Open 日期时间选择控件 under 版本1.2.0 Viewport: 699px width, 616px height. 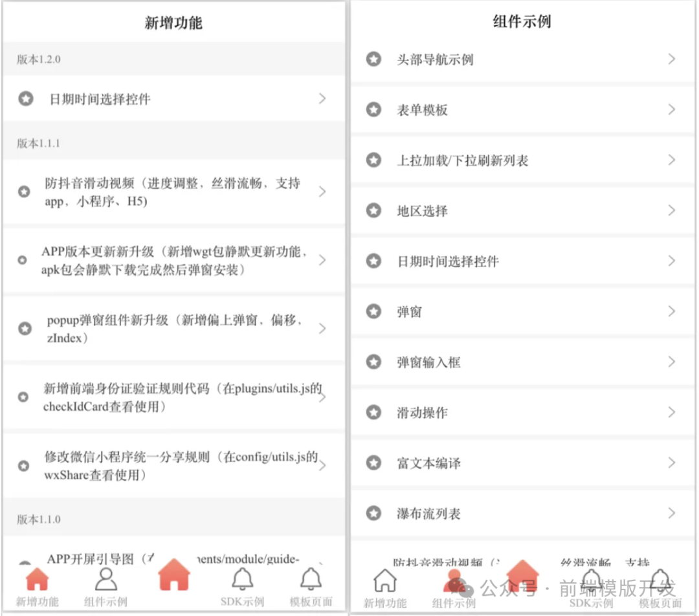tap(174, 98)
